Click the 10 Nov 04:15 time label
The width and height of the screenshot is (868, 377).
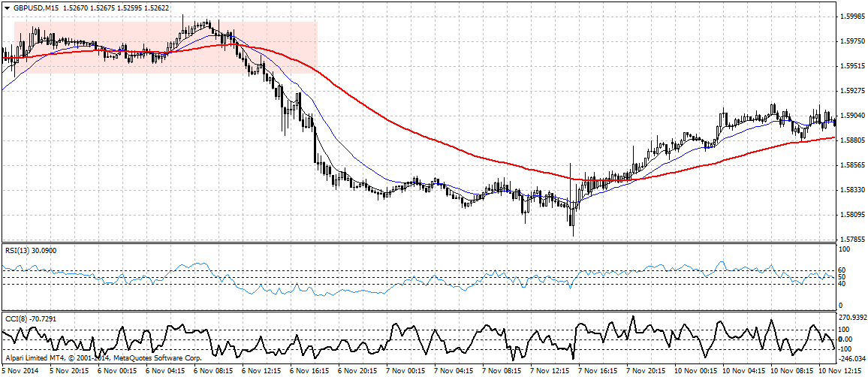743,369
